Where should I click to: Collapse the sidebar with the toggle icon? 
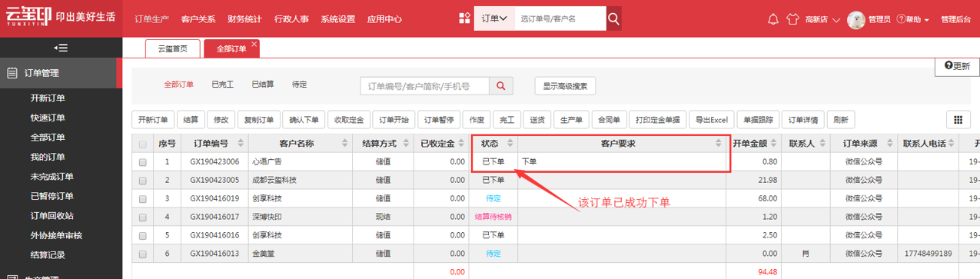point(62,48)
